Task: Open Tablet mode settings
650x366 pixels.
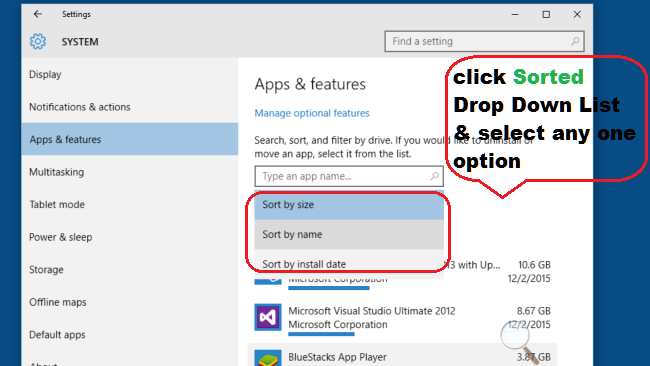Action: (130, 204)
